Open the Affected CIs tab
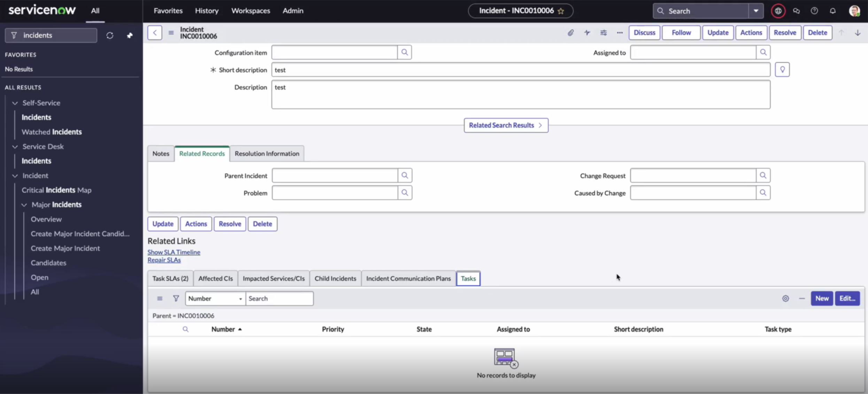 (x=216, y=278)
